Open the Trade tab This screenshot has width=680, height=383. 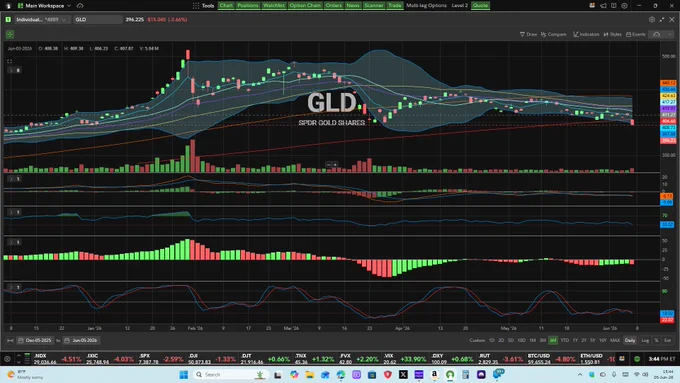395,6
